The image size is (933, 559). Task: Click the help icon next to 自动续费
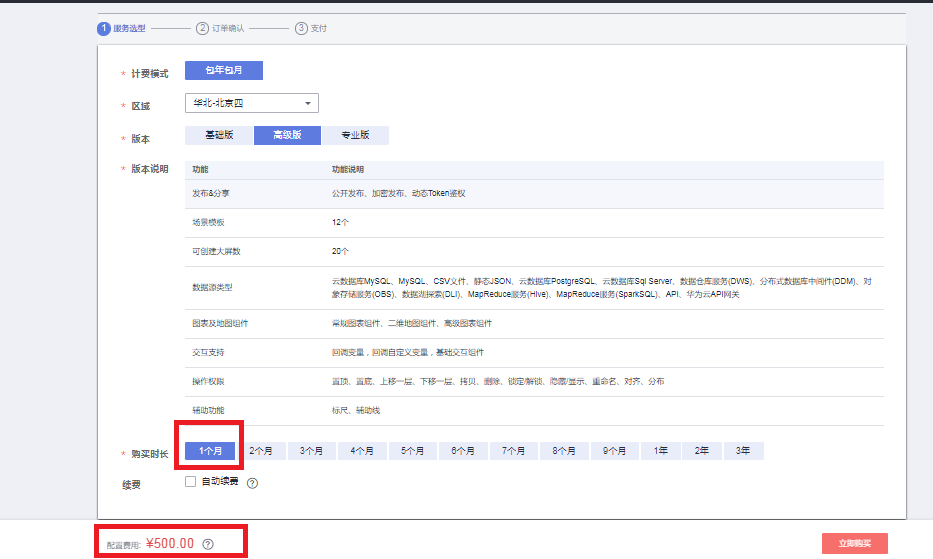click(x=252, y=483)
